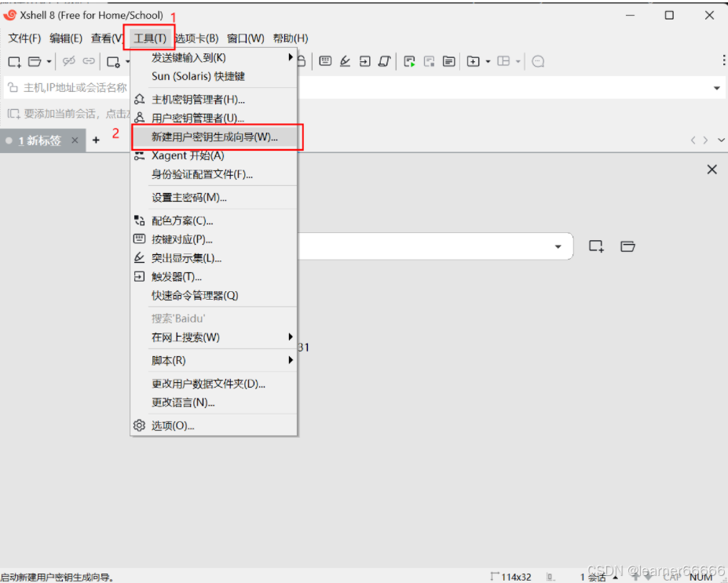Start Xagent 开始(A)

[x=214, y=156]
